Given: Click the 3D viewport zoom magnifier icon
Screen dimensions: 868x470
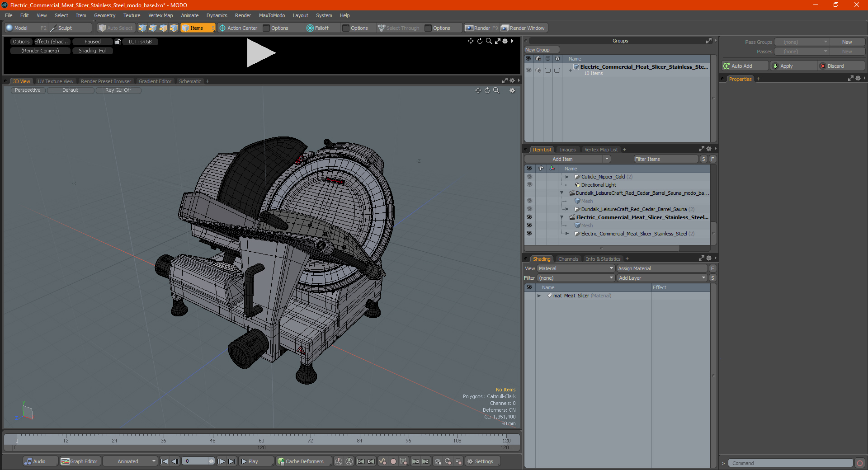Looking at the screenshot, I should [496, 90].
